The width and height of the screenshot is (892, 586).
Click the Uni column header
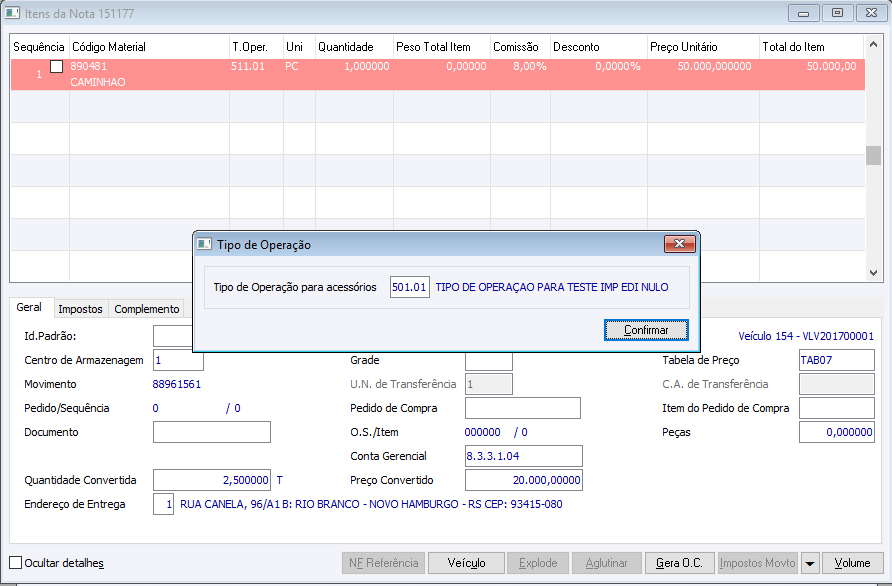coord(299,47)
